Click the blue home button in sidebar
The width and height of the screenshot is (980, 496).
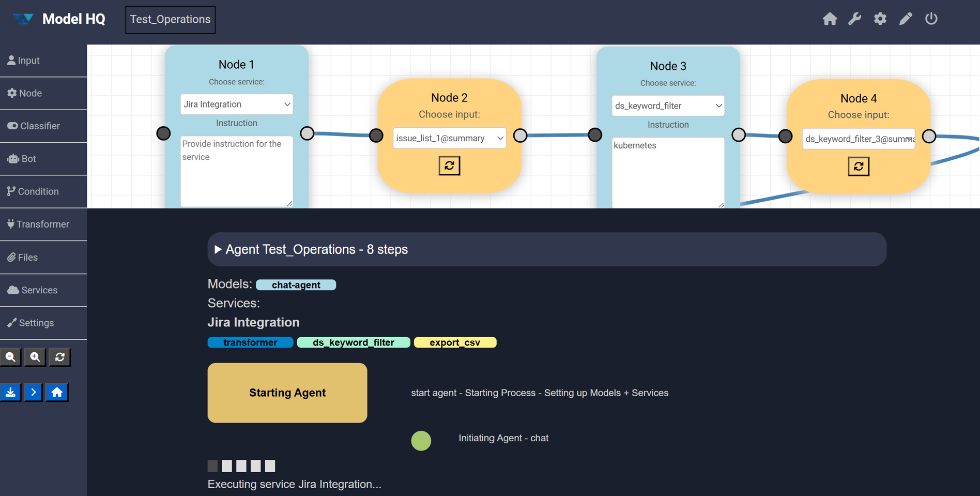point(57,393)
